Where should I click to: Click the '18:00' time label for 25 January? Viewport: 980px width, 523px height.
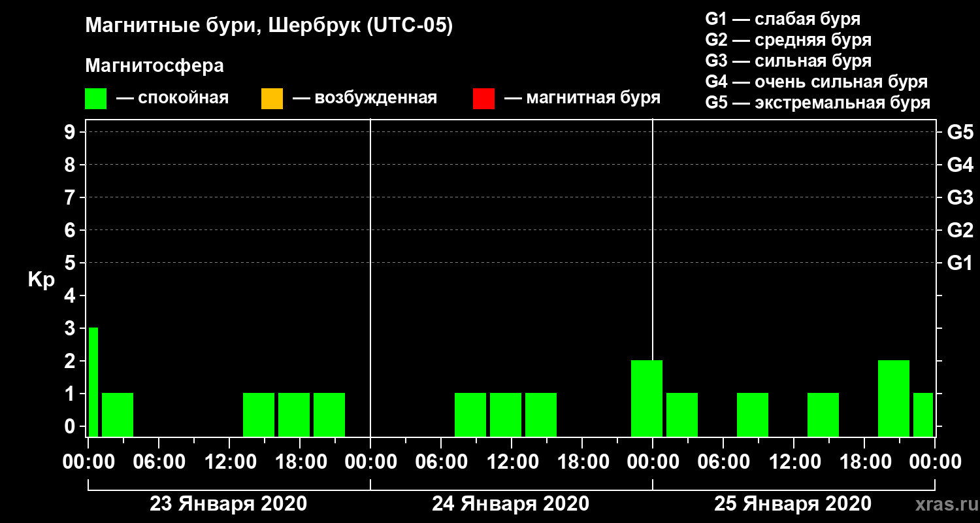click(864, 462)
